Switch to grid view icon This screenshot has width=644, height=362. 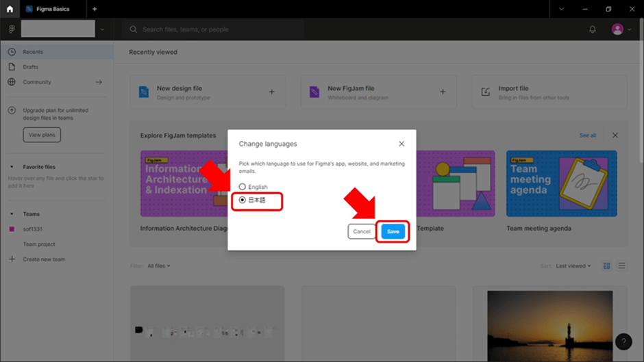click(606, 266)
